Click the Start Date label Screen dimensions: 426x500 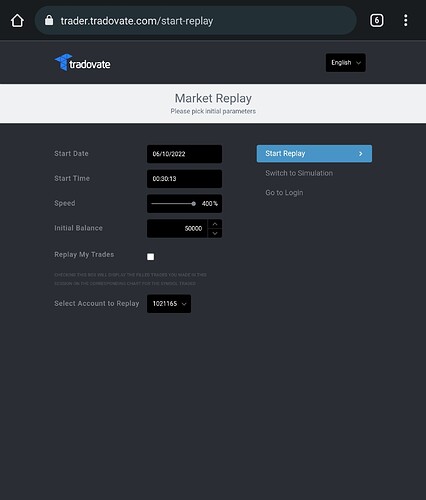click(71, 154)
